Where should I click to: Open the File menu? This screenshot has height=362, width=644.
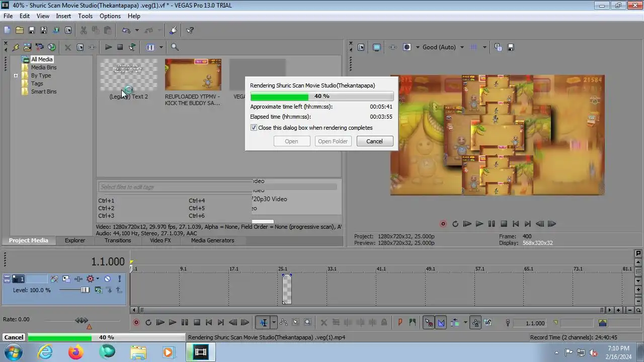(8, 16)
